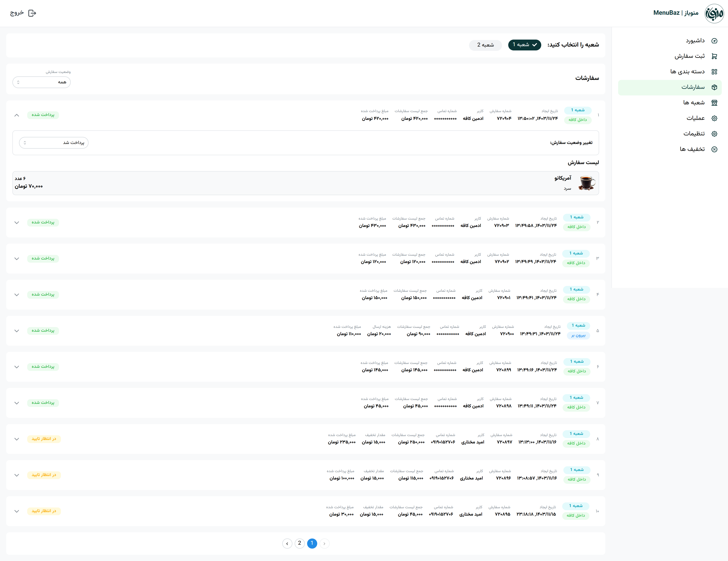Go to pagination page 2
The height and width of the screenshot is (561, 728).
(299, 543)
